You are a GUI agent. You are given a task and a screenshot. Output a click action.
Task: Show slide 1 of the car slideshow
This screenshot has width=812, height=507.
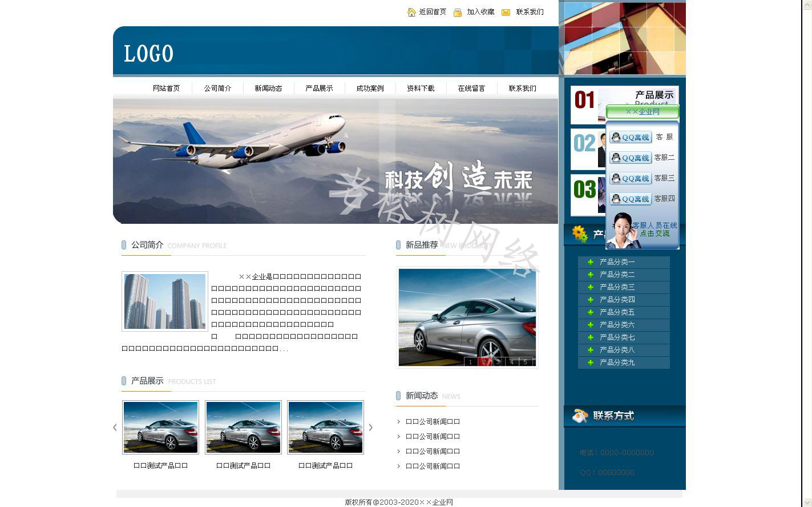pyautogui.click(x=470, y=361)
